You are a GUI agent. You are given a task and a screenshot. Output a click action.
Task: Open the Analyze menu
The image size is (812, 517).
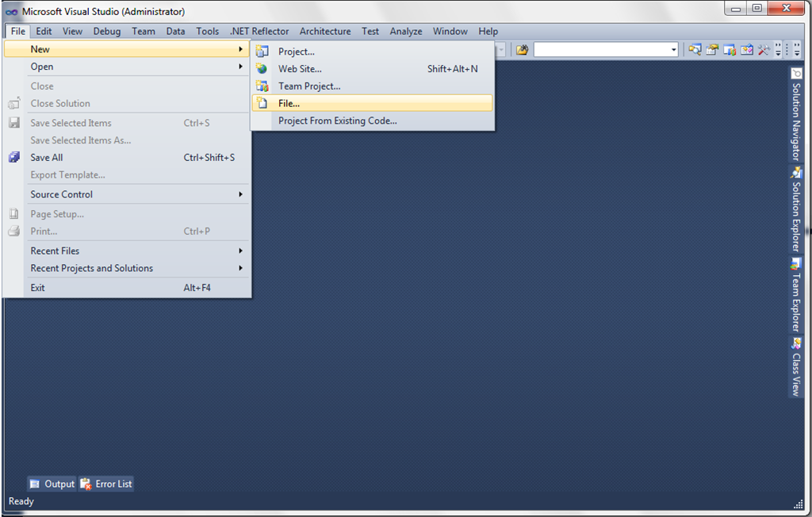coord(406,31)
